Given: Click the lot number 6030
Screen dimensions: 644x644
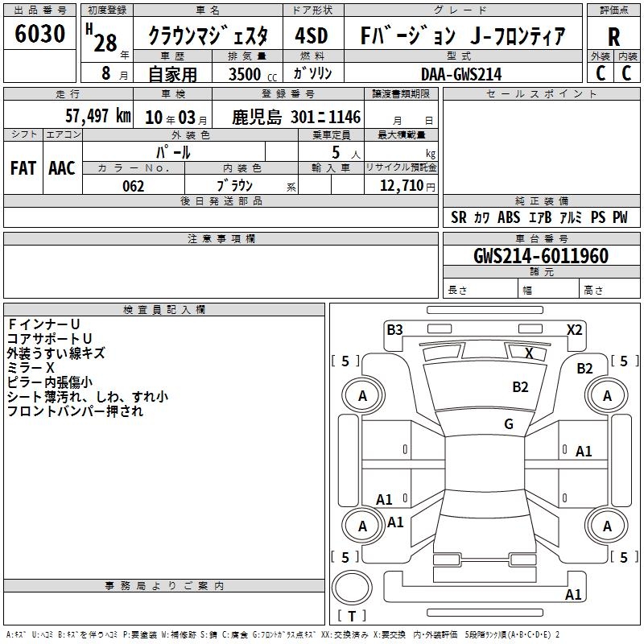Looking at the screenshot, I should [40, 35].
